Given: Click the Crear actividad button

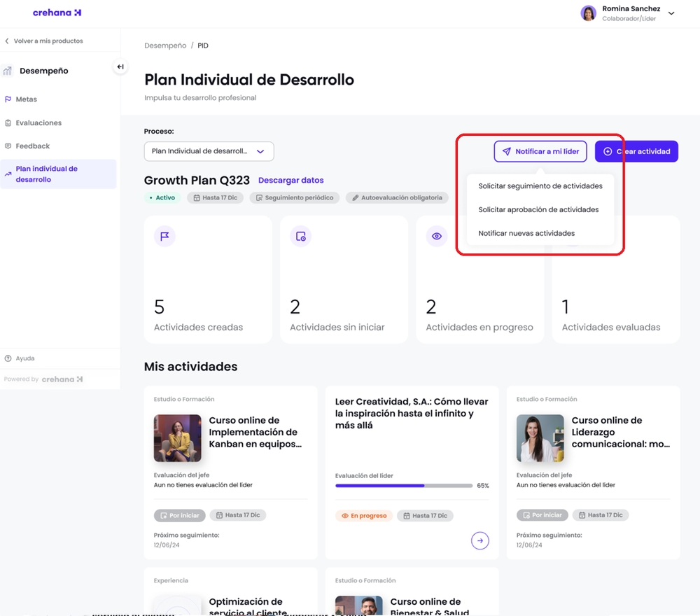Looking at the screenshot, I should pyautogui.click(x=636, y=151).
